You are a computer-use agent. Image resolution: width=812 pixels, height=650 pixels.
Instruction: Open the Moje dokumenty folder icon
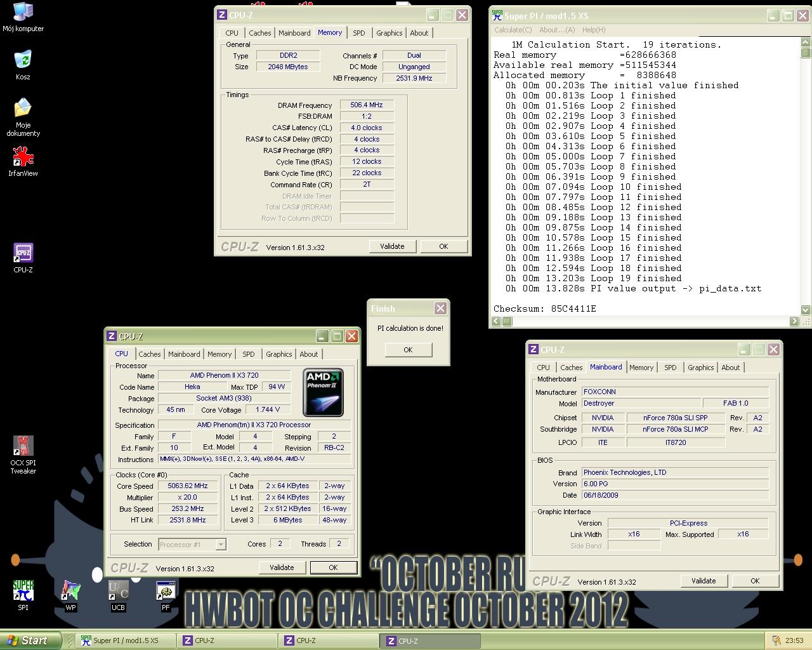point(23,117)
